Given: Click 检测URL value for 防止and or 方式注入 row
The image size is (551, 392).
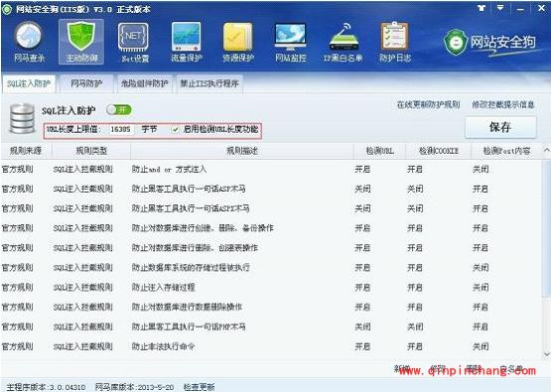Looking at the screenshot, I should (362, 170).
